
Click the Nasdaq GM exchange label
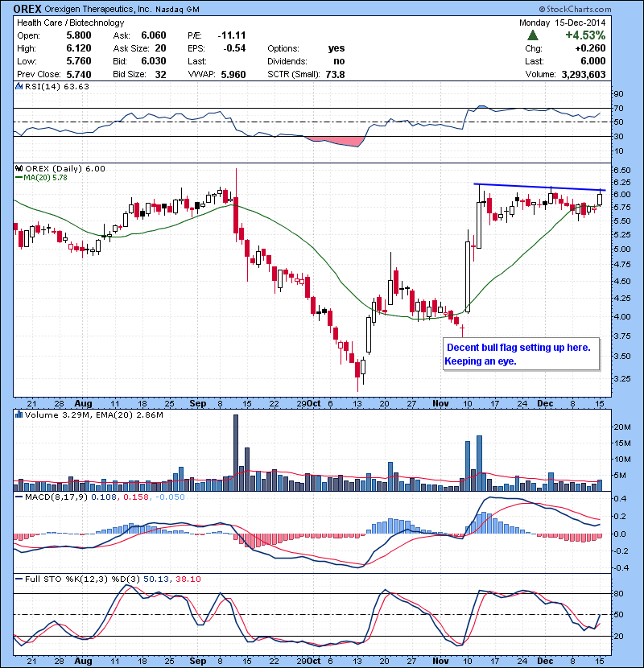click(177, 10)
